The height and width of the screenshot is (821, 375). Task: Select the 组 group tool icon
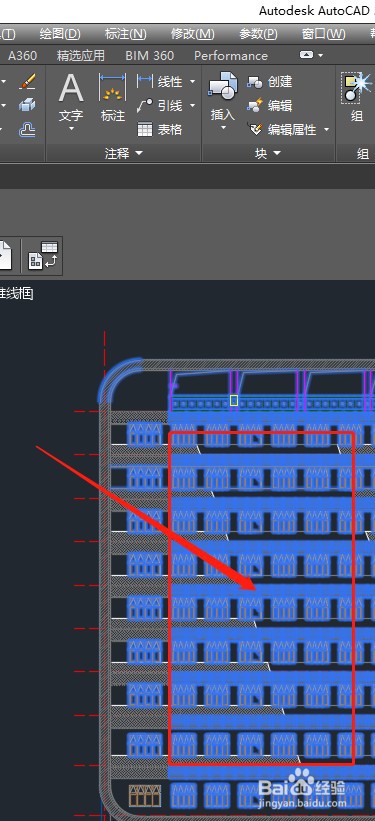357,88
